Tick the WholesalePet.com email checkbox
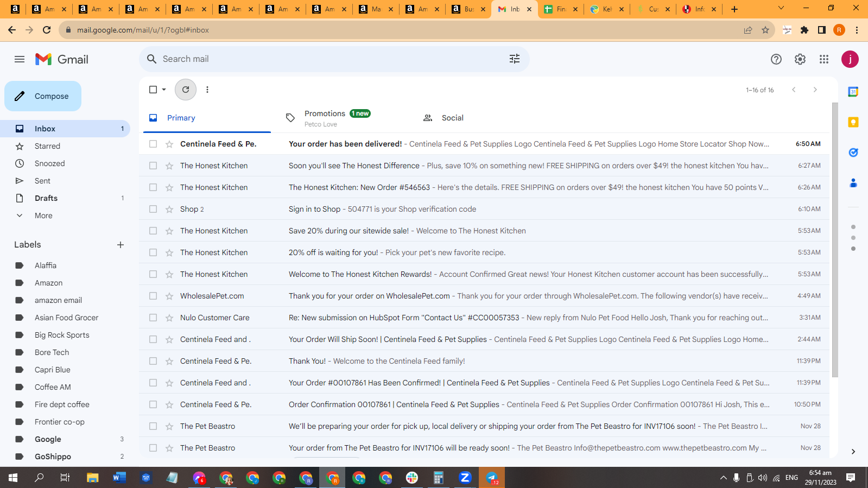The width and height of the screenshot is (868, 488). click(x=153, y=296)
